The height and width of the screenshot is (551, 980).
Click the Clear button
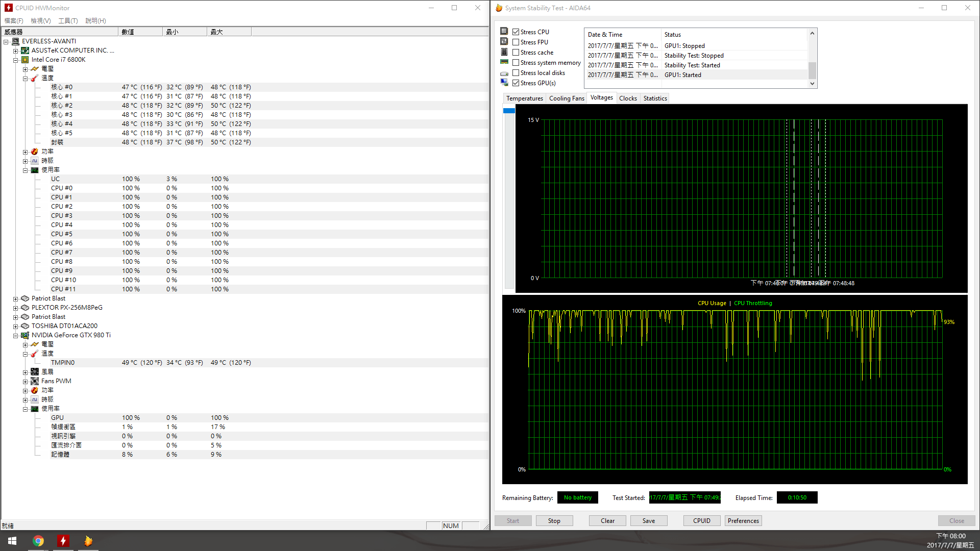(x=607, y=521)
